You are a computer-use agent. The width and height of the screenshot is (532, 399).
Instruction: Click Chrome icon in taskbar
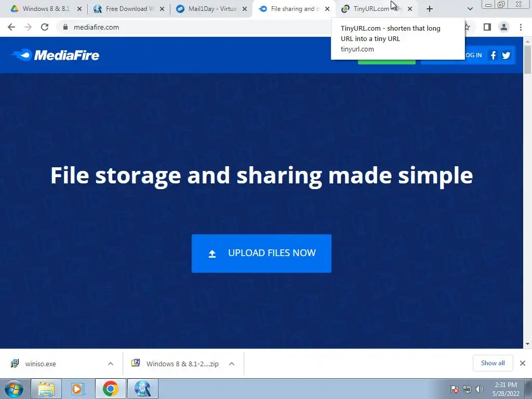click(110, 389)
